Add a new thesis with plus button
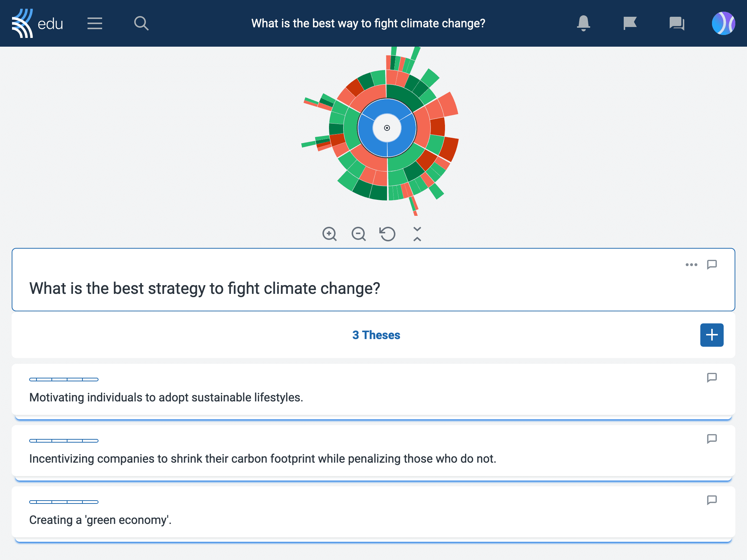 712,335
